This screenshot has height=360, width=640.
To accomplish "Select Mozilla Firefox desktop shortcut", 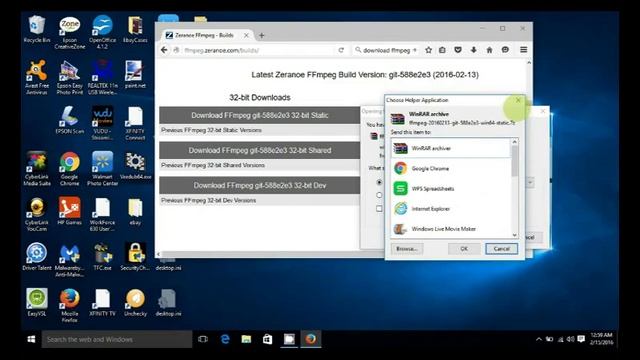I will point(70,305).
